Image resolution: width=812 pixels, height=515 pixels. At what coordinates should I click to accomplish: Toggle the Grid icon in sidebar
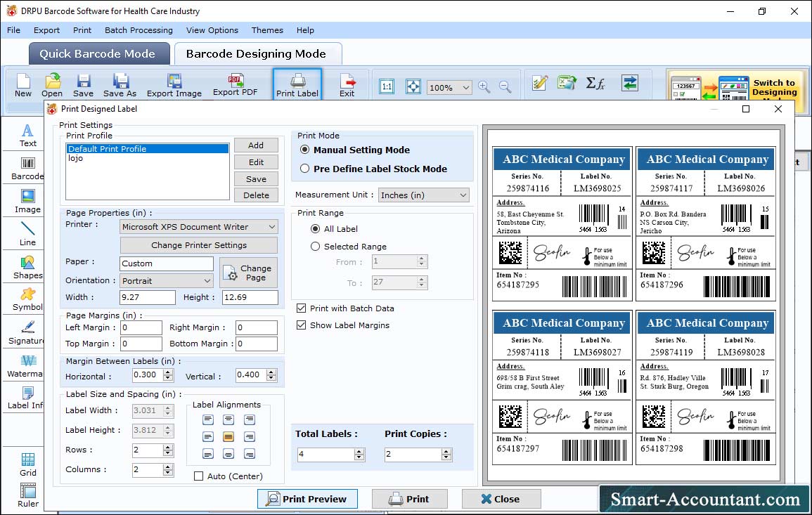(x=28, y=464)
